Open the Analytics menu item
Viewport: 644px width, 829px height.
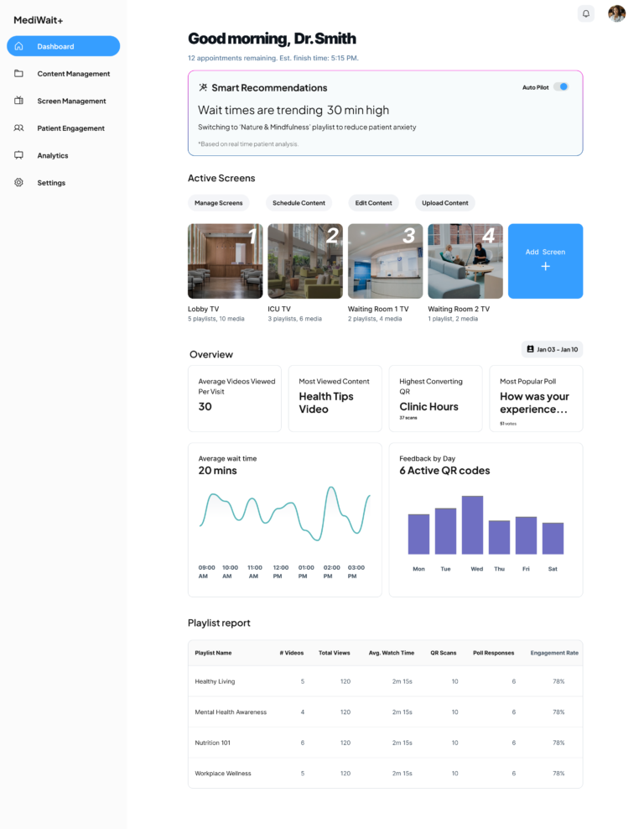point(53,155)
